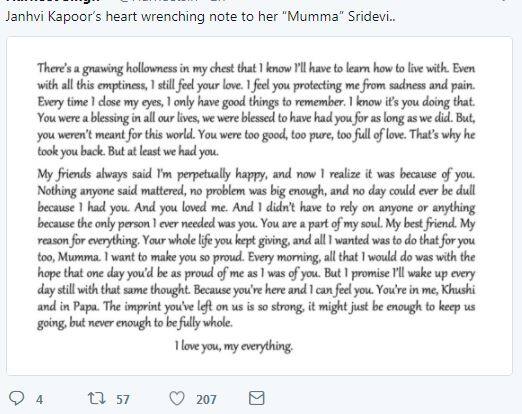Screen dimensions: 522x414
Task: Click the tweet caption about Janhvi Kapoor's note
Action: [x=200, y=16]
